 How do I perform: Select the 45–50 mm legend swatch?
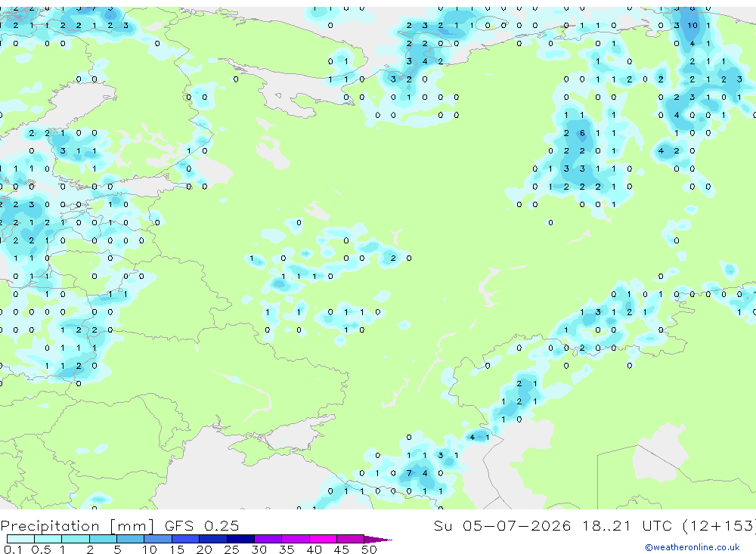pos(351,539)
